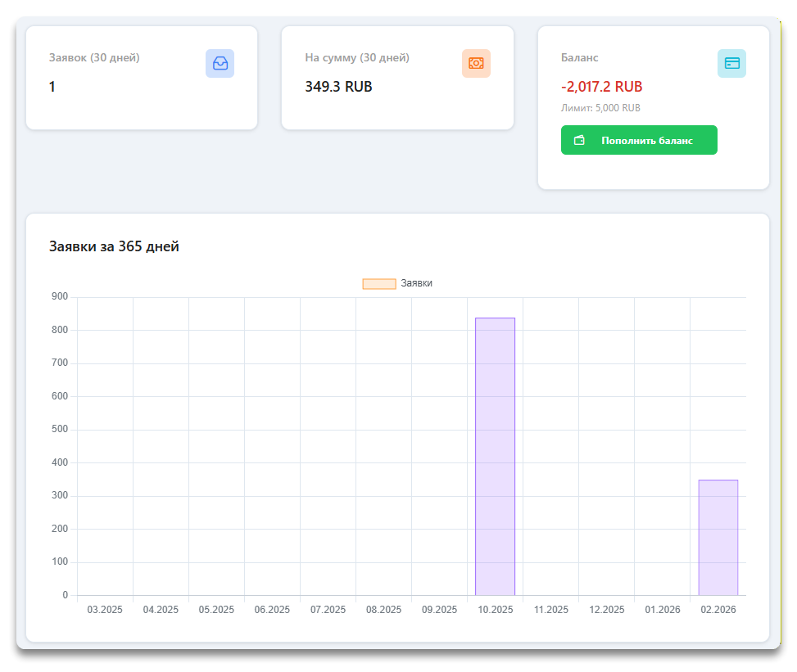Click the 01.2026 x-axis label
The height and width of the screenshot is (672, 797).
point(662,610)
